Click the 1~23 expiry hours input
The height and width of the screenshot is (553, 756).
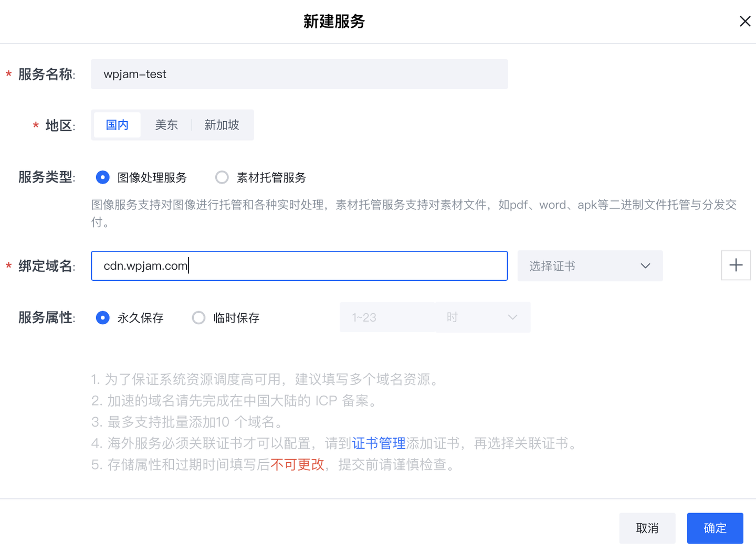coord(386,317)
